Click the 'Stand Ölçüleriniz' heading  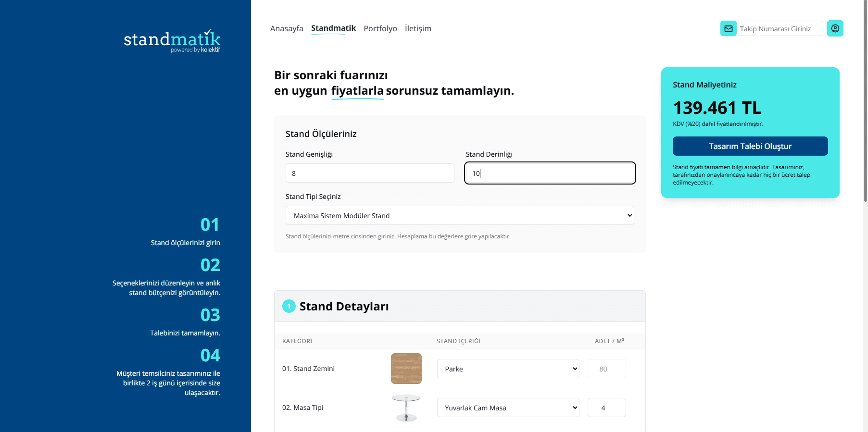[x=321, y=134]
